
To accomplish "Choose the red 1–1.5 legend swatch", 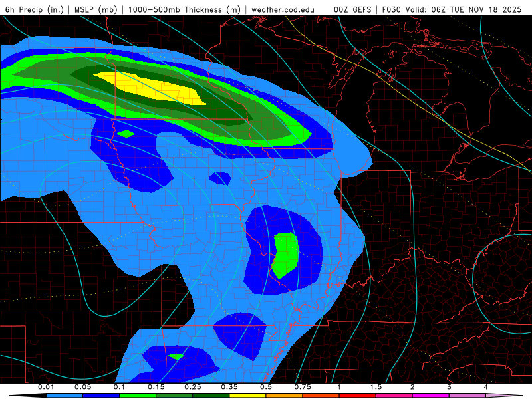I will tap(358, 396).
